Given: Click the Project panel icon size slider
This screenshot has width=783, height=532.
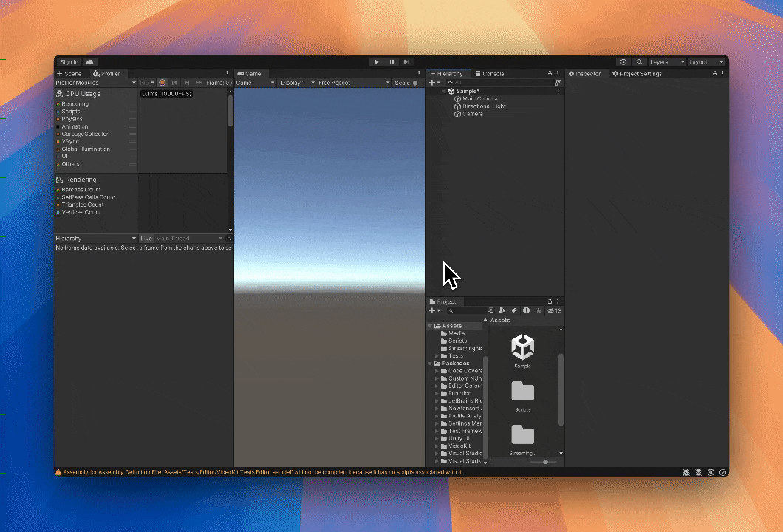Looking at the screenshot, I should [545, 462].
